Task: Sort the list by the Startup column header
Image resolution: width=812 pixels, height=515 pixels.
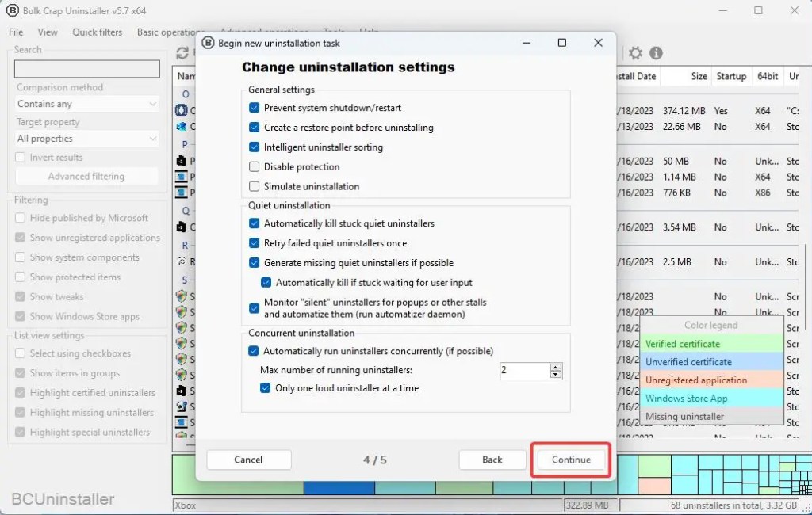Action: pyautogui.click(x=731, y=76)
